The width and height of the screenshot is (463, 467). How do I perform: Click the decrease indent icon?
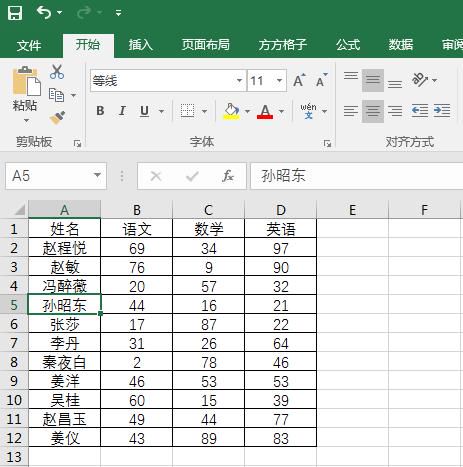(x=420, y=111)
